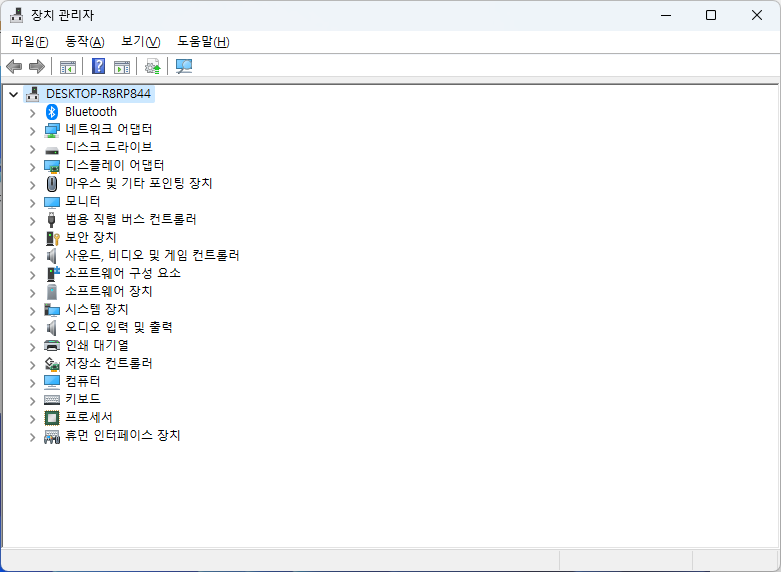Select the Bluetooth label text
781x572 pixels.
(91, 111)
